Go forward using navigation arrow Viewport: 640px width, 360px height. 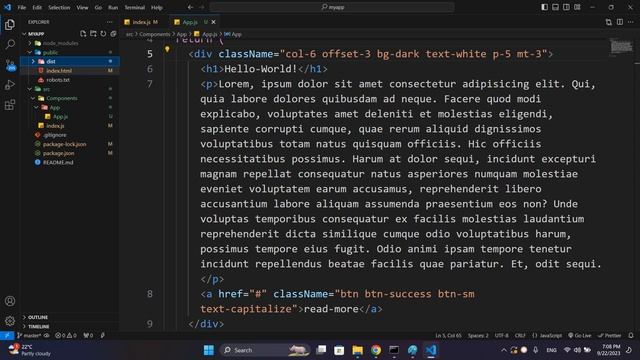(202, 7)
